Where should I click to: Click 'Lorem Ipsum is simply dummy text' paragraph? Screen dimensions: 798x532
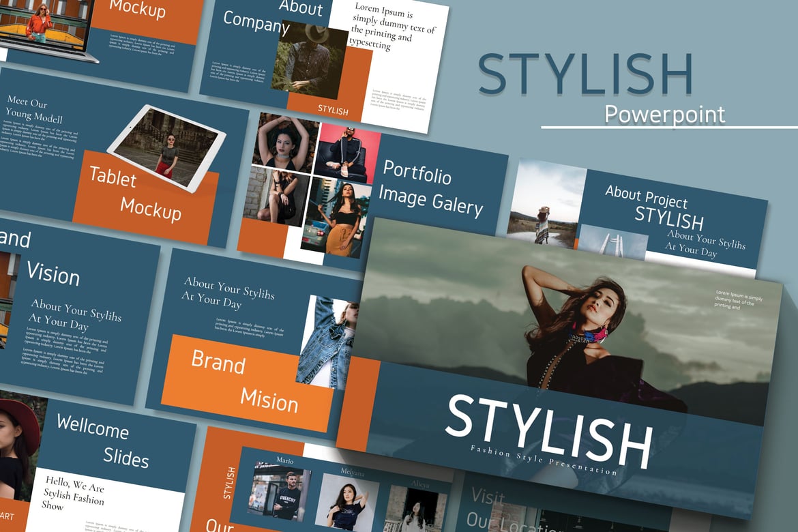click(394, 27)
